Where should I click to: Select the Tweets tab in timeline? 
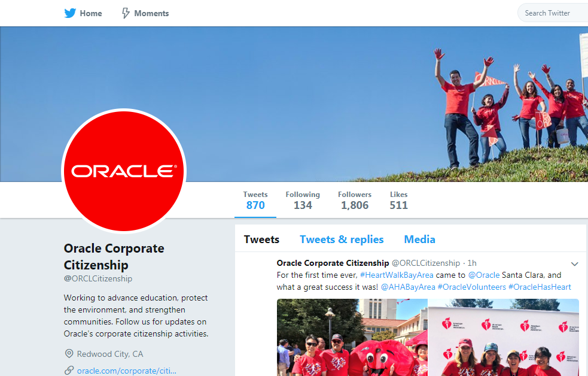tap(261, 239)
